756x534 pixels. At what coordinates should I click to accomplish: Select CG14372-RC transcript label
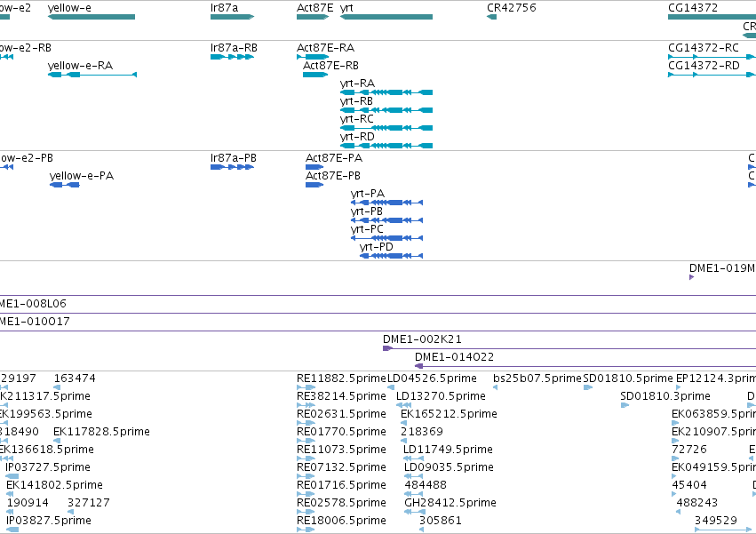[x=704, y=48]
